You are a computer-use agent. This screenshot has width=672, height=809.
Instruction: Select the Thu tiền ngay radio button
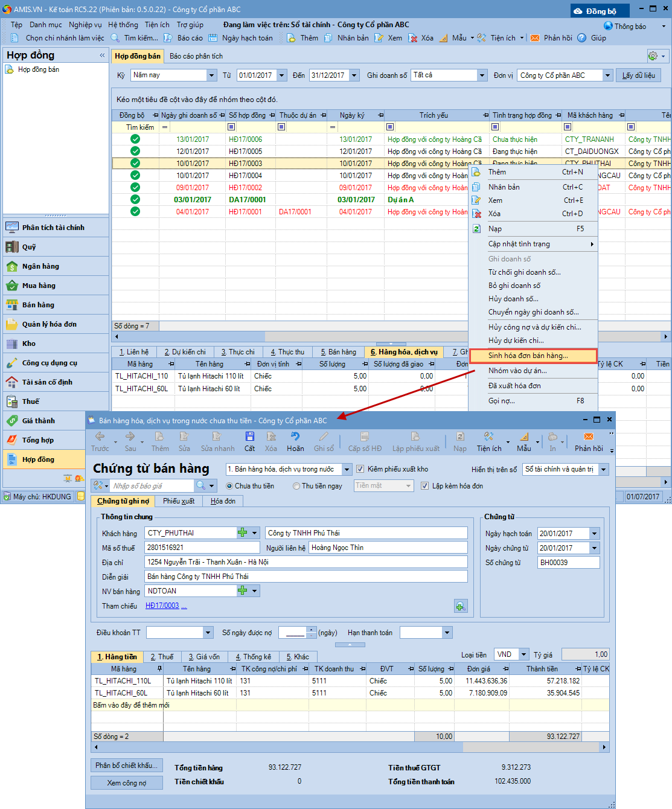point(296,486)
